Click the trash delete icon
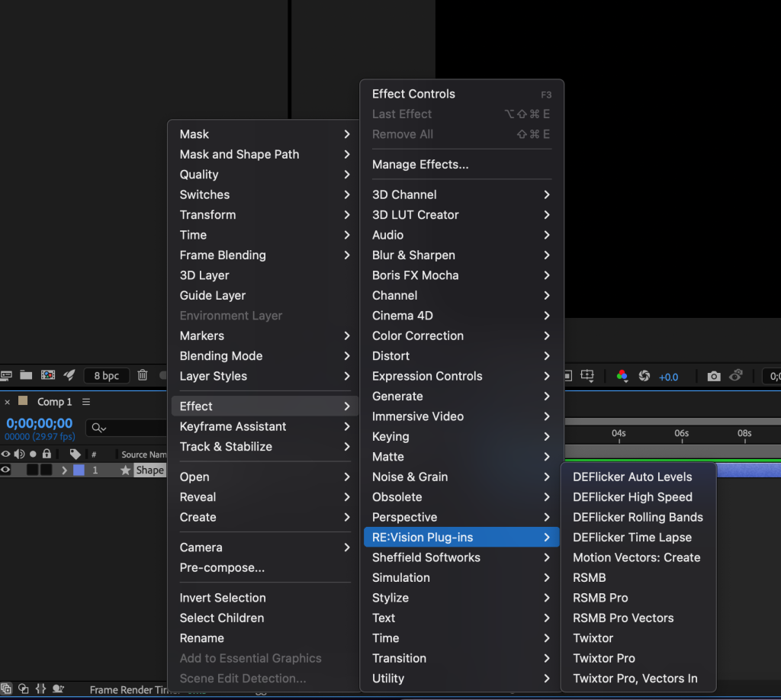Screen dimensions: 781x700 (143, 375)
